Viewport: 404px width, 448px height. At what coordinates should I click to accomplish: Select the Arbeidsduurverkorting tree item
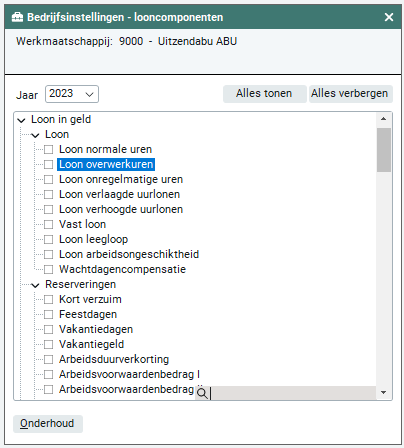click(x=114, y=359)
